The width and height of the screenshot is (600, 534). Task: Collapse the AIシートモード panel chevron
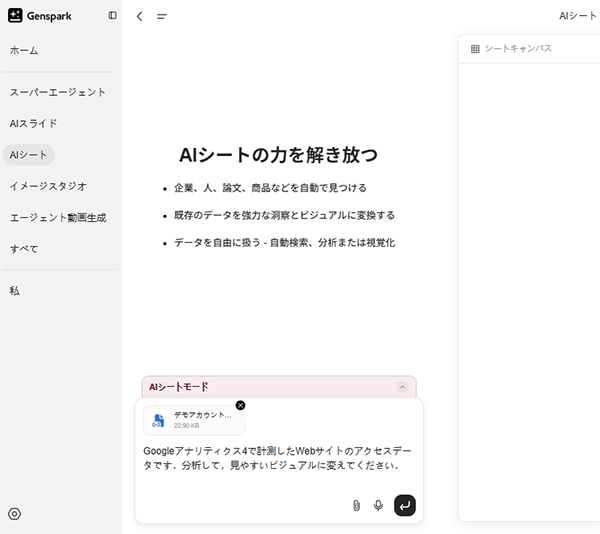pos(402,387)
